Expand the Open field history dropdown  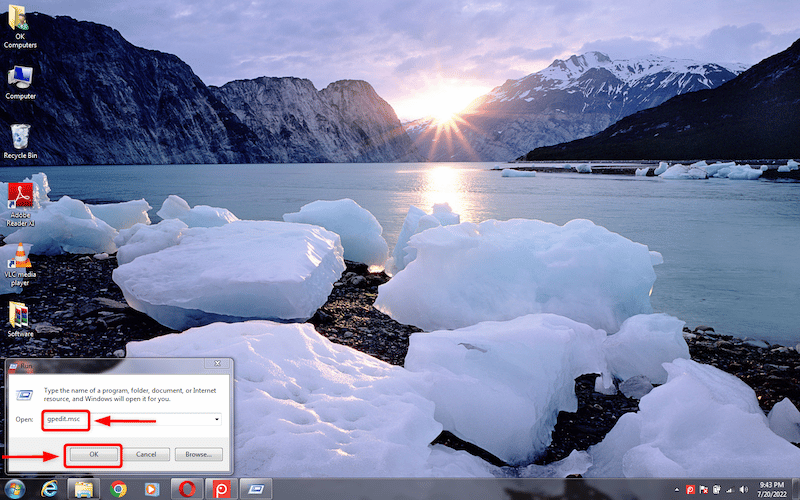[217, 419]
